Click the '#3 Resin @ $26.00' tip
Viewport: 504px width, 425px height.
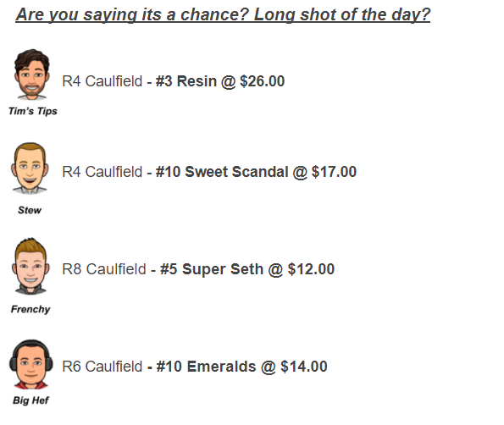pos(220,81)
